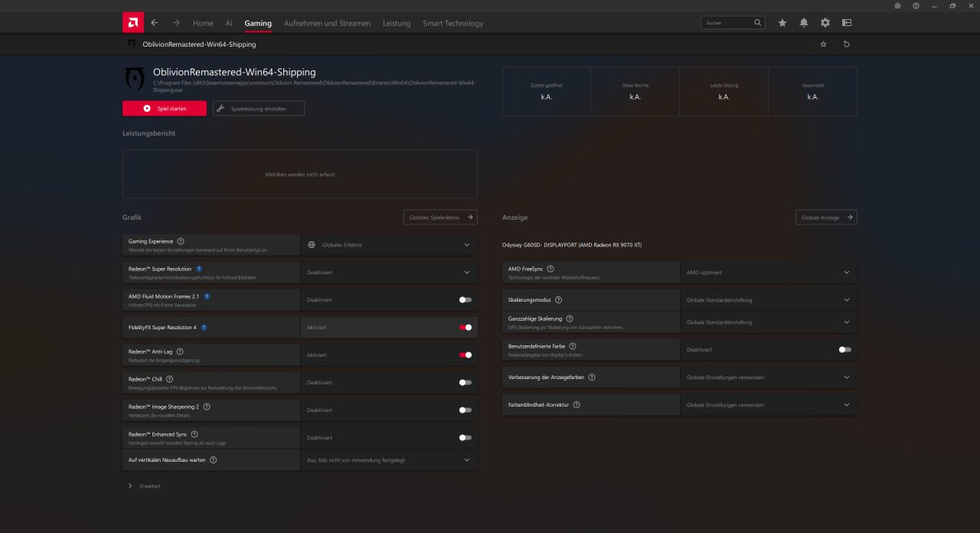The width and height of the screenshot is (980, 533).
Task: Show help for Auf vertikalen Neuaufbau warten
Action: (x=214, y=460)
